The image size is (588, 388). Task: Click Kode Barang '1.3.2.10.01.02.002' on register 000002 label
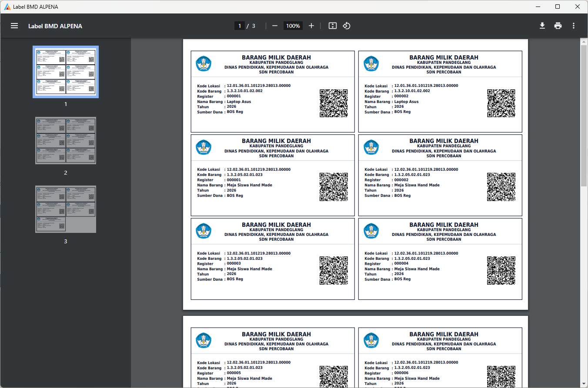412,91
